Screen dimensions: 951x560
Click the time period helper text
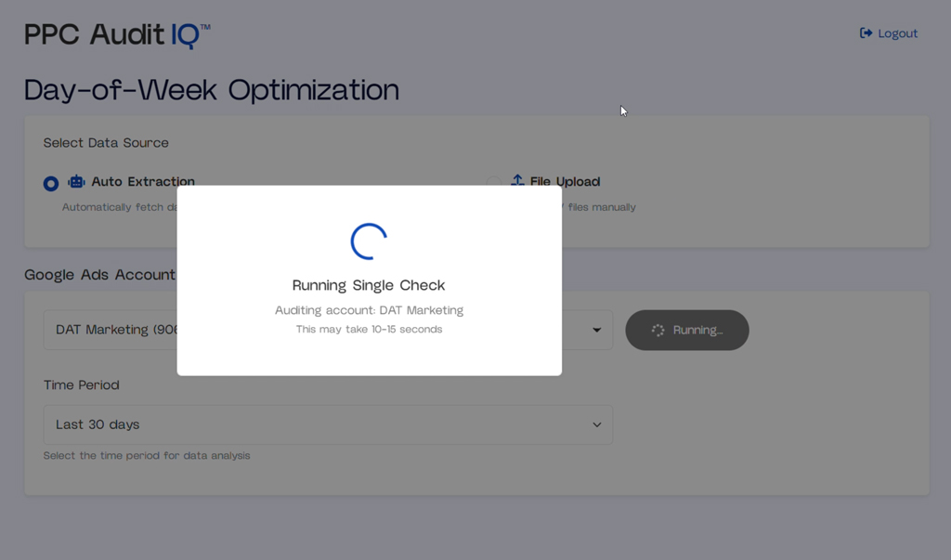[147, 456]
